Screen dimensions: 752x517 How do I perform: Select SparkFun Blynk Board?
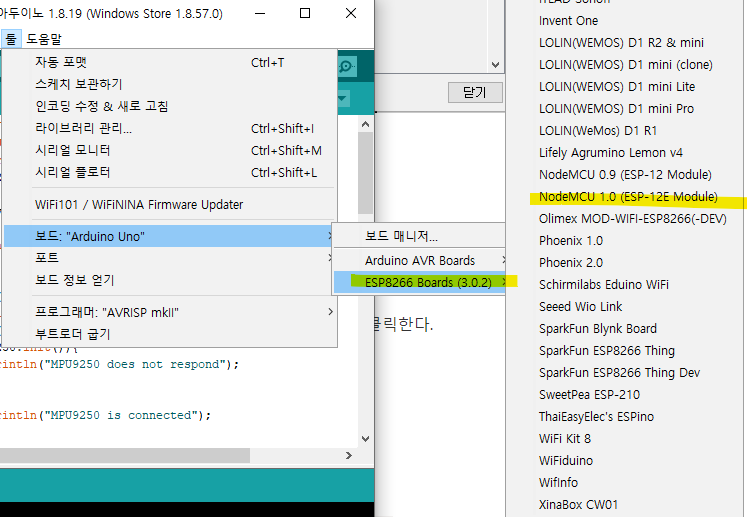pyautogui.click(x=625, y=329)
